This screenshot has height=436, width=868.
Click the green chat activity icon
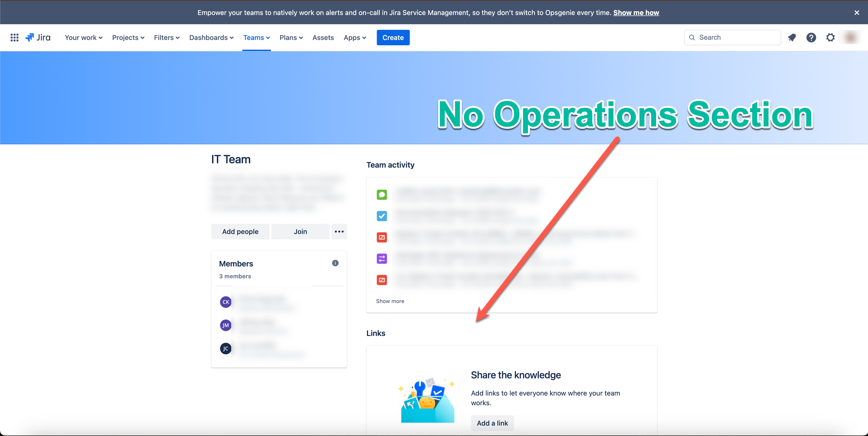click(x=382, y=195)
